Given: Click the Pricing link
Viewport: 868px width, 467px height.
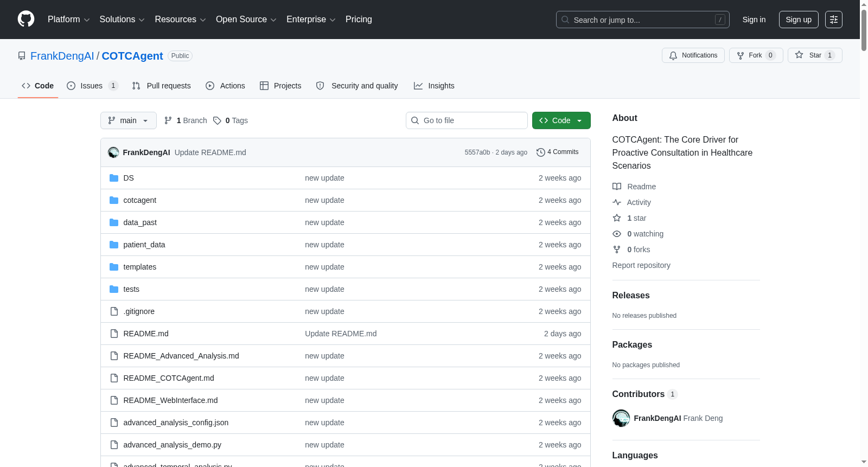Looking at the screenshot, I should 359,20.
